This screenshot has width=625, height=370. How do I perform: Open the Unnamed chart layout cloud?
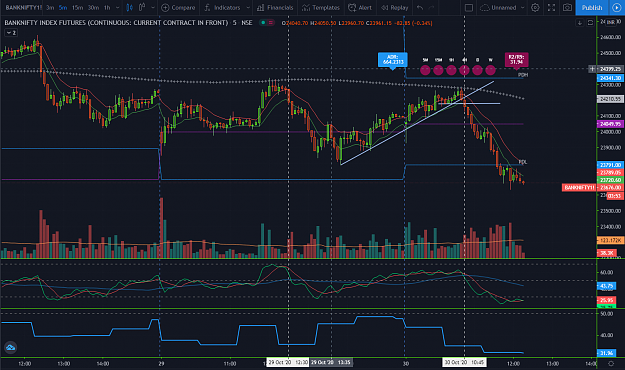point(498,8)
